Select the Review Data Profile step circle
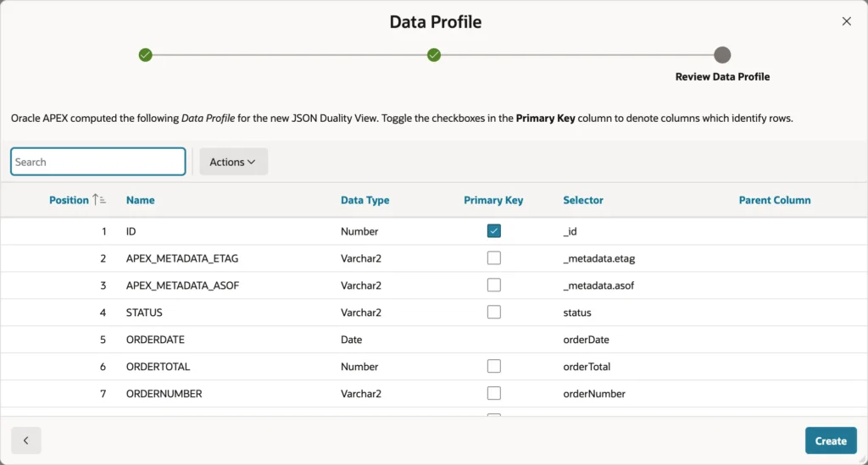This screenshot has width=868, height=465. [x=722, y=55]
